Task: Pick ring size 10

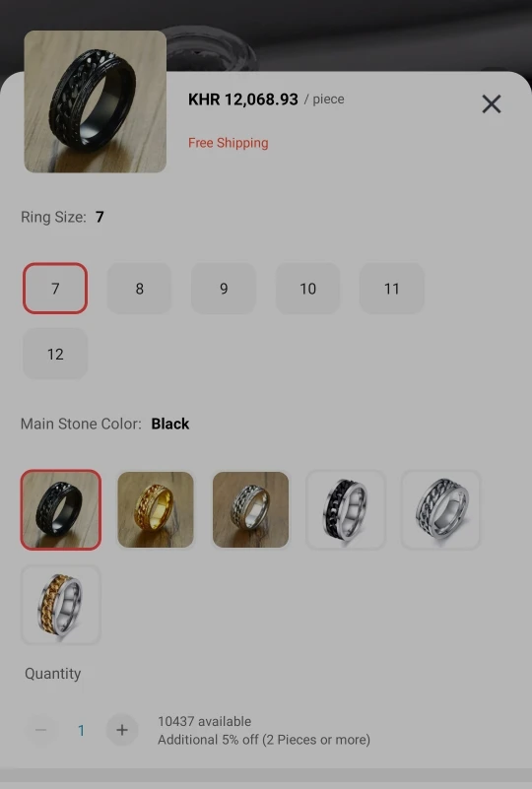Action: pyautogui.click(x=307, y=289)
